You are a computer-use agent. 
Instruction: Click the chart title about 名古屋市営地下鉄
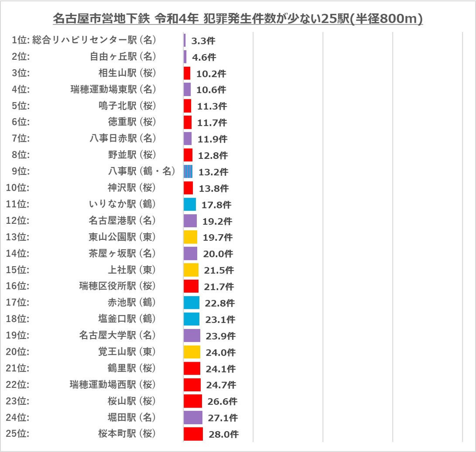coord(238,19)
